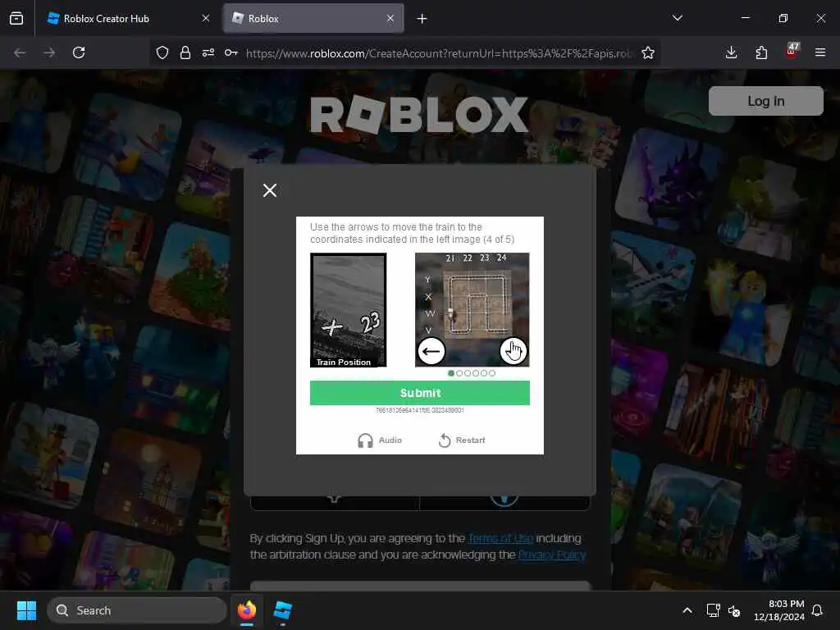
Task: Open Firefox View icon
Action: coord(16,19)
